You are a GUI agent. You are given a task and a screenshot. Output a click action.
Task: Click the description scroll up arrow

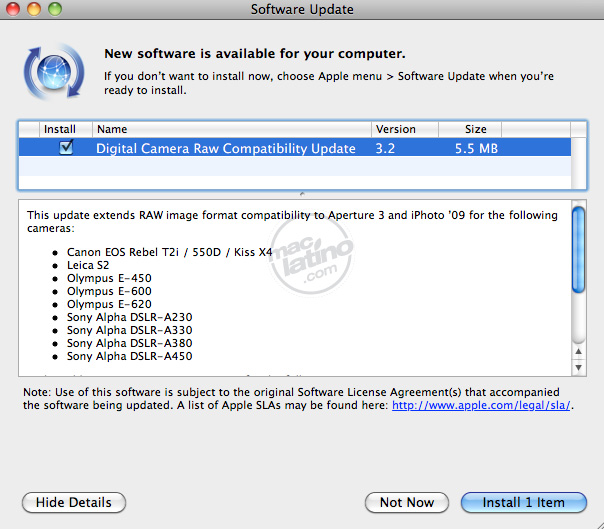[578, 351]
